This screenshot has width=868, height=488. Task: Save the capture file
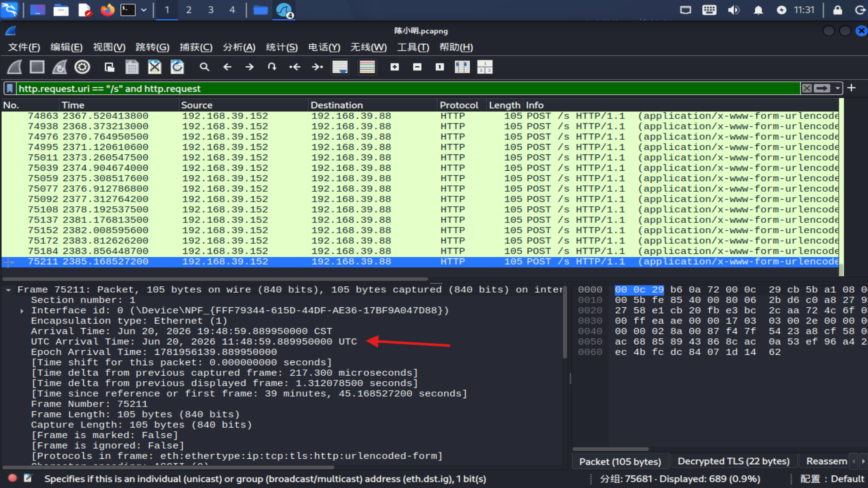pos(132,67)
